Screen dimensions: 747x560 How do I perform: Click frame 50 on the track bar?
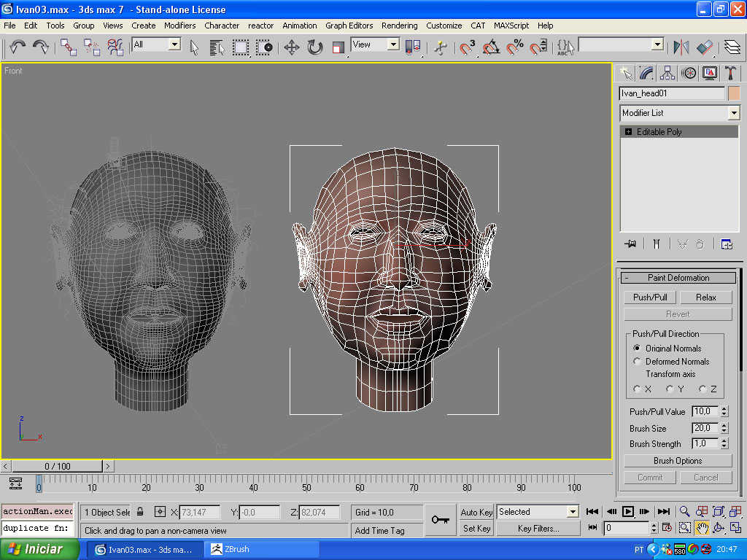(x=306, y=488)
